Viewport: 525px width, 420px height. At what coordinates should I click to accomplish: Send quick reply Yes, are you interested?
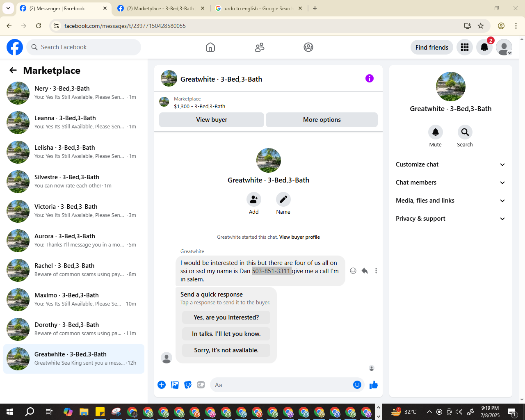(x=226, y=317)
